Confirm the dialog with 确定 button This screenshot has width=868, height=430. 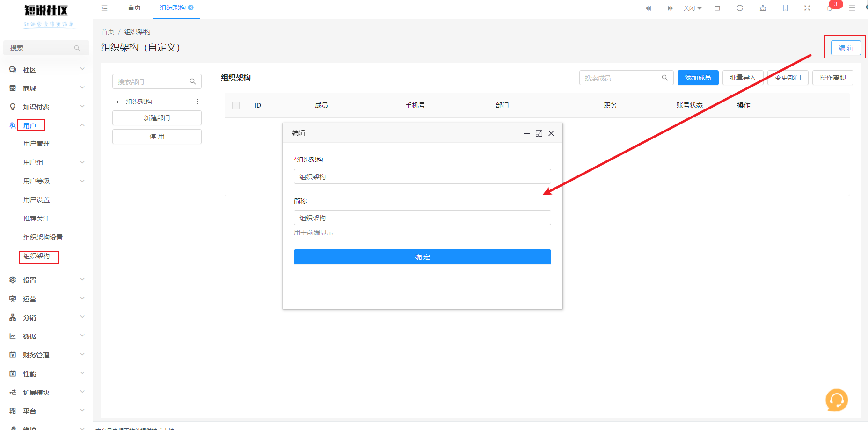(x=423, y=257)
